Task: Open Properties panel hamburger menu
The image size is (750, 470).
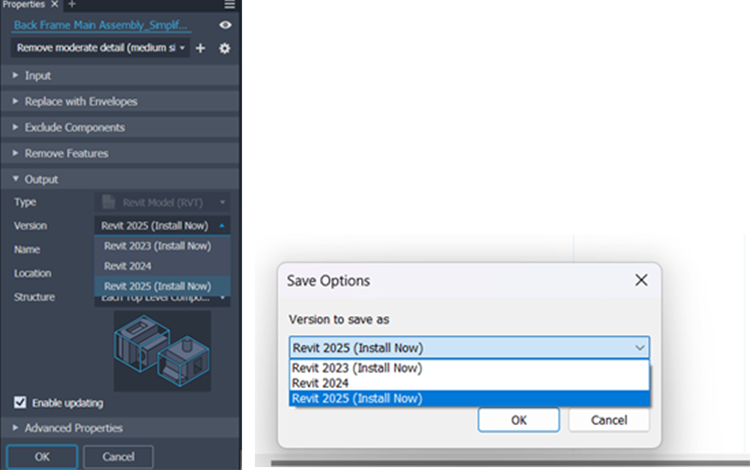Action: 230,4
